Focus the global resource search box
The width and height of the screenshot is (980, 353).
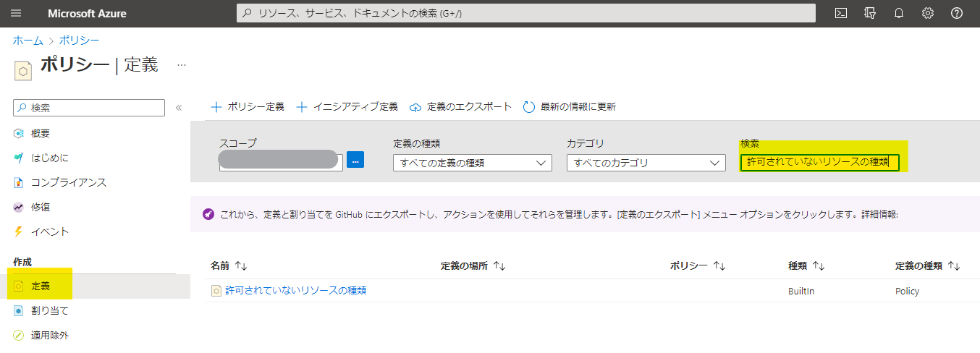(526, 13)
